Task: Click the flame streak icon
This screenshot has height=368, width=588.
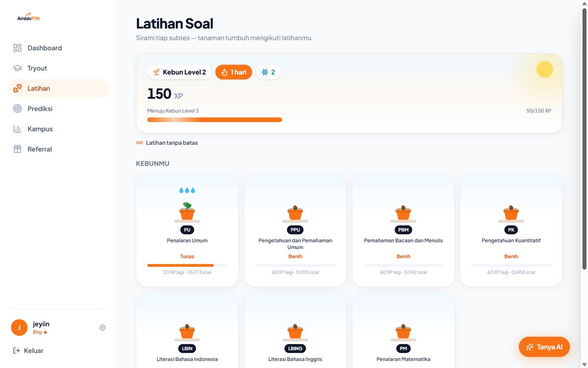Action: [224, 72]
